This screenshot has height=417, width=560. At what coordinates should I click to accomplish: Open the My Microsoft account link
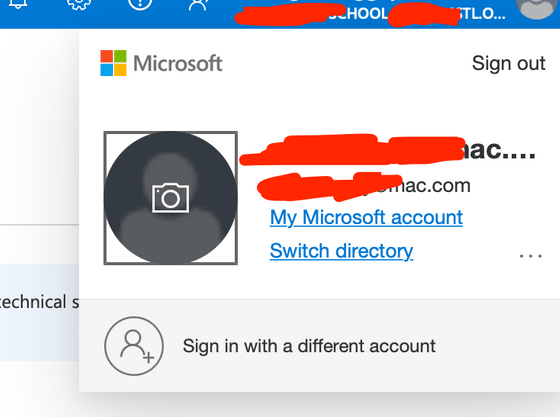366,217
